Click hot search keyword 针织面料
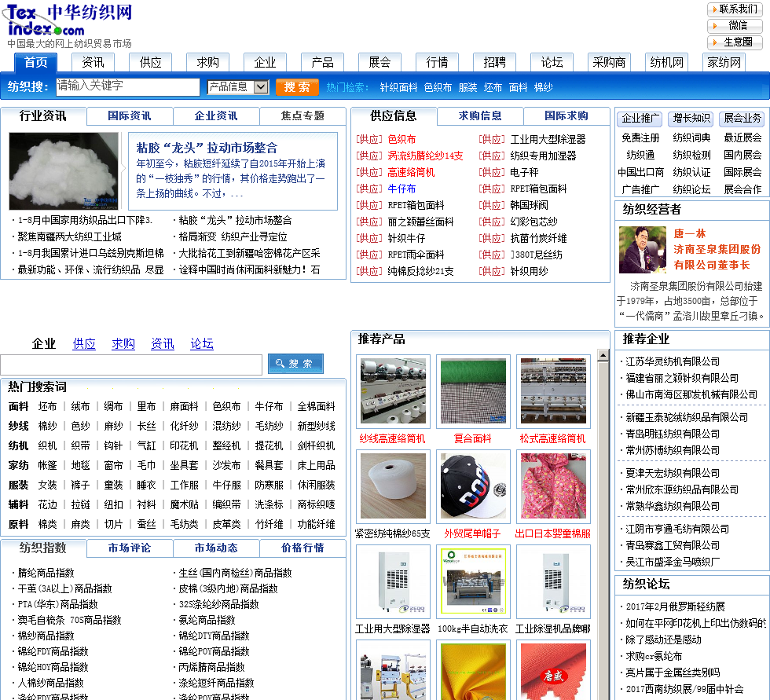Viewport: 770px width, 700px height. (x=398, y=87)
